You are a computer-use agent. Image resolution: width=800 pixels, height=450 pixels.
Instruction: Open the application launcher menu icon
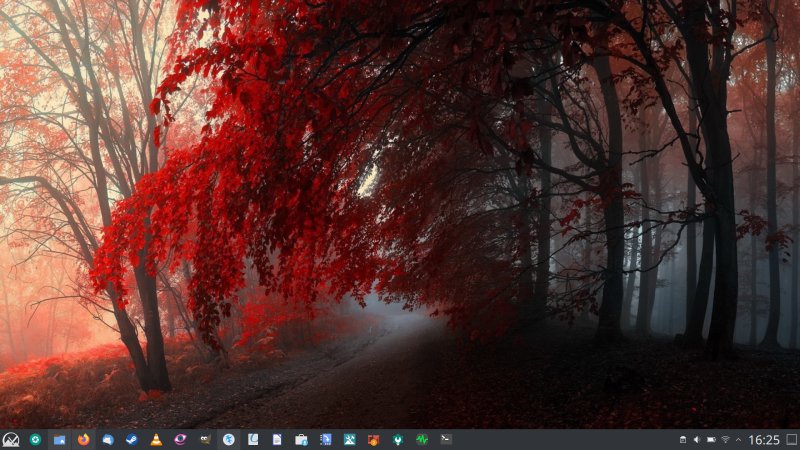11,439
